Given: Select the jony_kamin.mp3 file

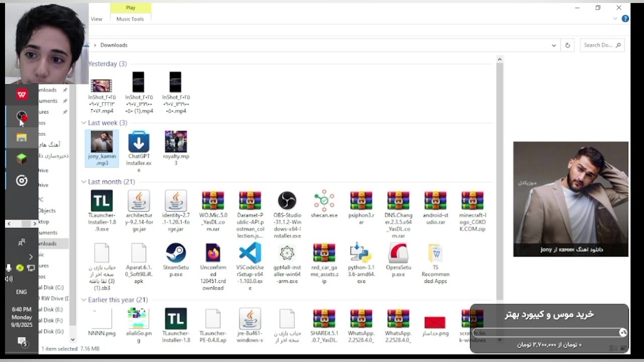Looking at the screenshot, I should (x=102, y=149).
